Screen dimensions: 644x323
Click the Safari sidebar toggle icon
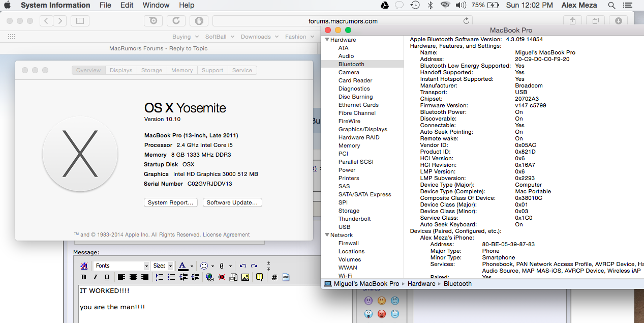pos(80,21)
